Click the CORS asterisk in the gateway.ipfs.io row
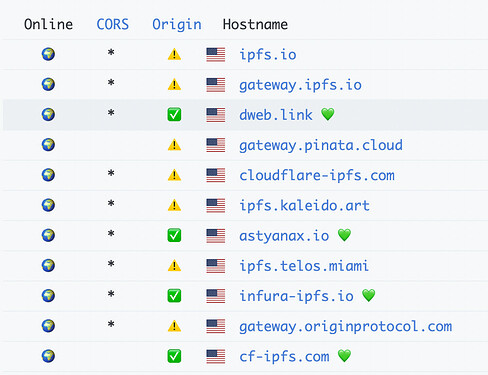The width and height of the screenshot is (488, 375). coord(111,82)
